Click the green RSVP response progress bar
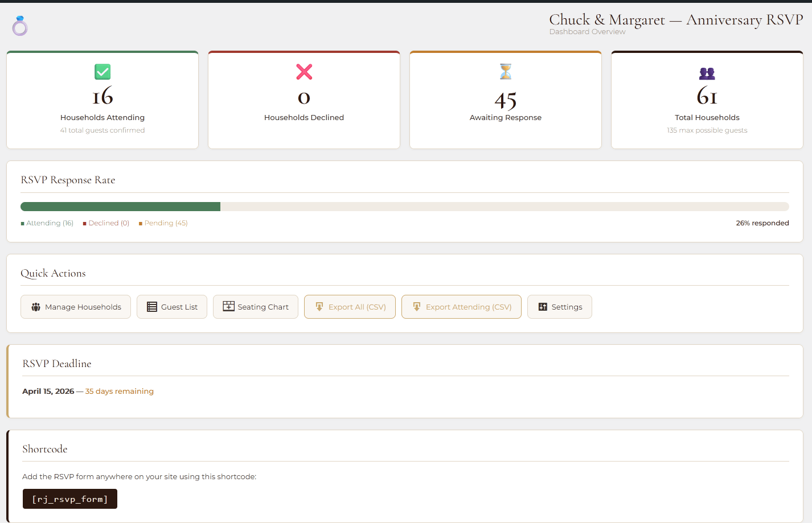This screenshot has width=812, height=523. tap(120, 207)
